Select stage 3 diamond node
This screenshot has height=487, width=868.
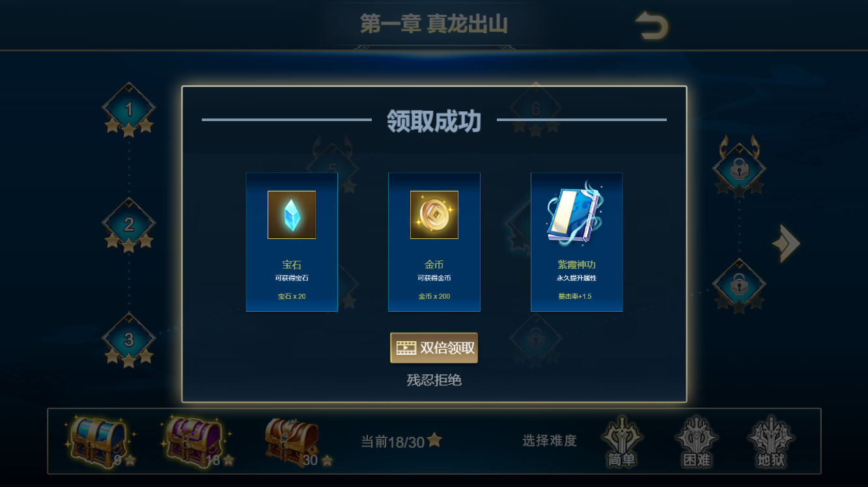[129, 340]
